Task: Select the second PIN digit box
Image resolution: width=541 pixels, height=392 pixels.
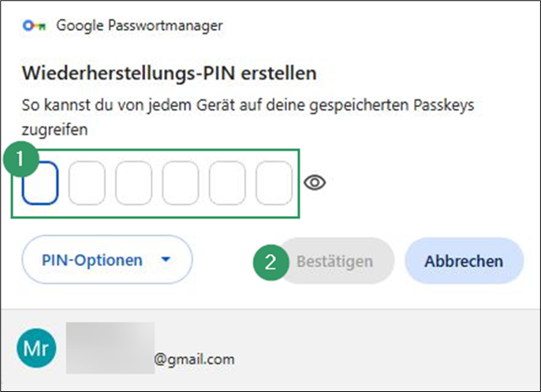Action: point(87,183)
